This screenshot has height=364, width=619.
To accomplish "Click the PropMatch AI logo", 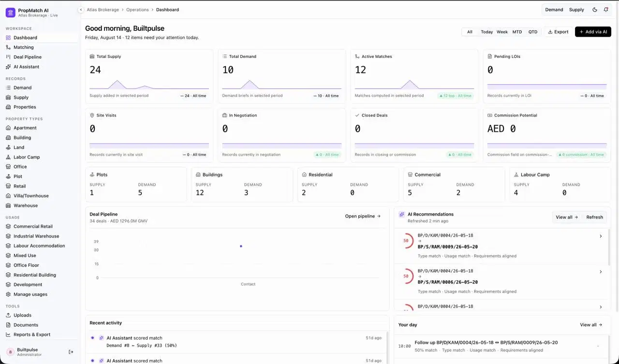I will (11, 13).
